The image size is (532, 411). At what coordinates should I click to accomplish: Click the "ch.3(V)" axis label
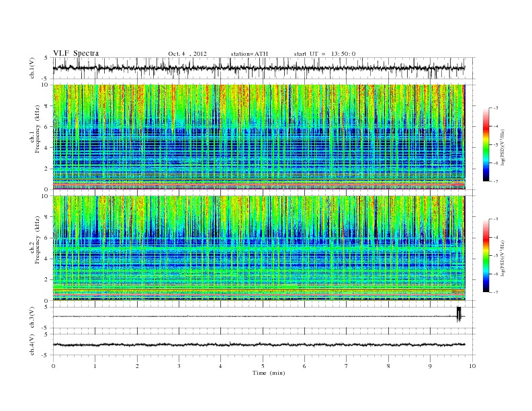32,318
